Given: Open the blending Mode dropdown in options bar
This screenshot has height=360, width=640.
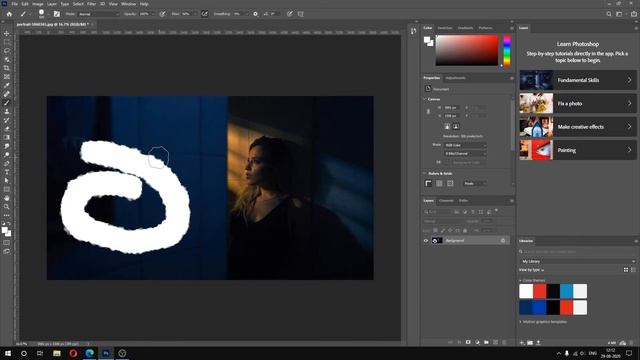Looking at the screenshot, I should (x=98, y=14).
